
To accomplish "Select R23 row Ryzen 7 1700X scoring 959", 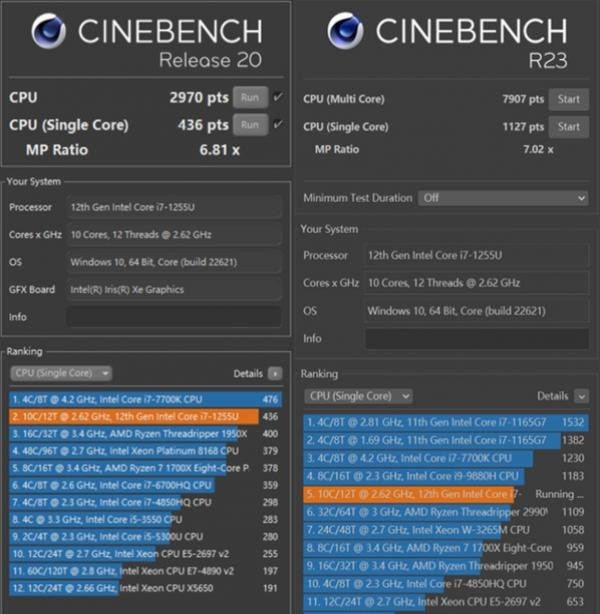I will click(446, 548).
